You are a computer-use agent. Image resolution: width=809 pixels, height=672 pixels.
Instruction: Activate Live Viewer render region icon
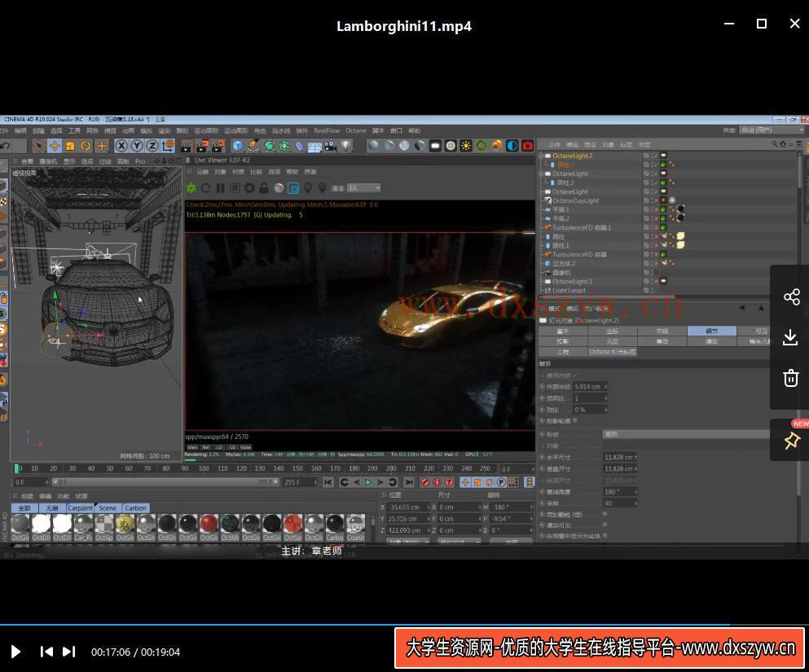coord(293,188)
